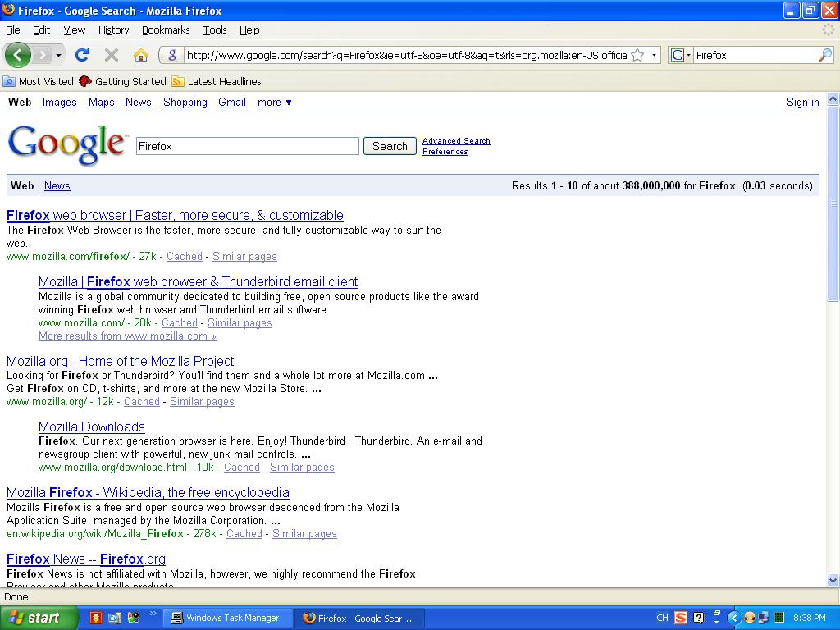Viewport: 840px width, 630px height.
Task: Open Google Shopping link
Action: pos(185,103)
